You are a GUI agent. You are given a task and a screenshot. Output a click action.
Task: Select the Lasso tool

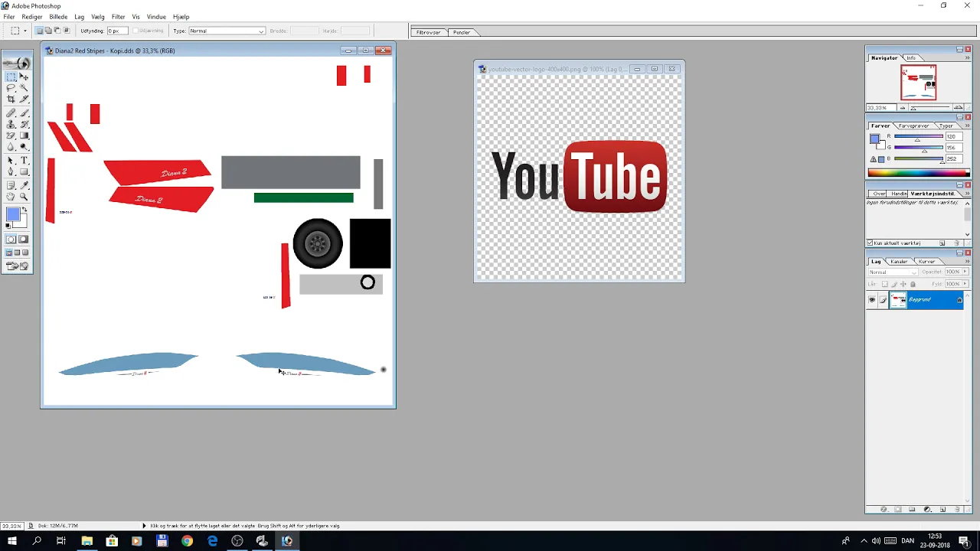[11, 88]
